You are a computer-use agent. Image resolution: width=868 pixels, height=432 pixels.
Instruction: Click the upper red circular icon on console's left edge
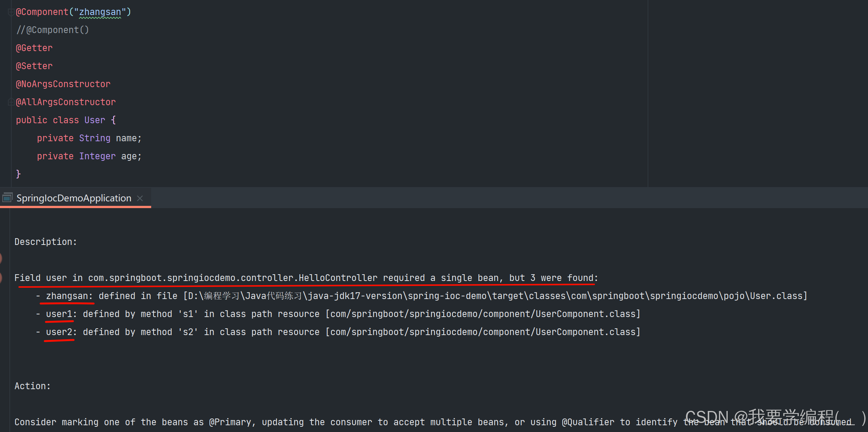pos(1,258)
